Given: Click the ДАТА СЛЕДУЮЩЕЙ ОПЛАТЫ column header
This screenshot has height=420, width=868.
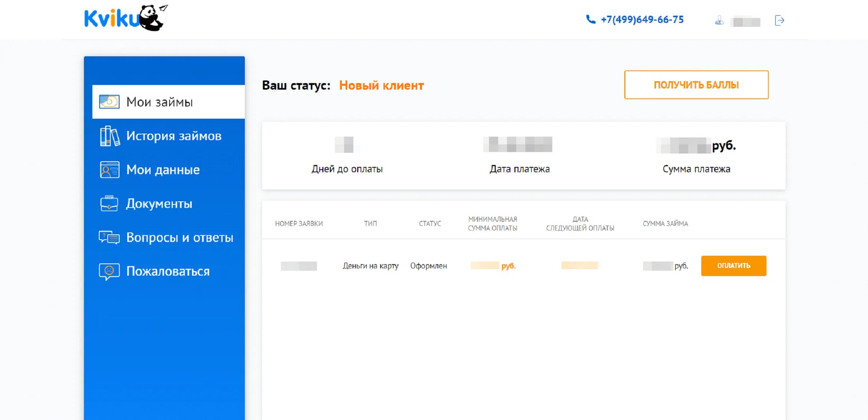Looking at the screenshot, I should (x=580, y=224).
